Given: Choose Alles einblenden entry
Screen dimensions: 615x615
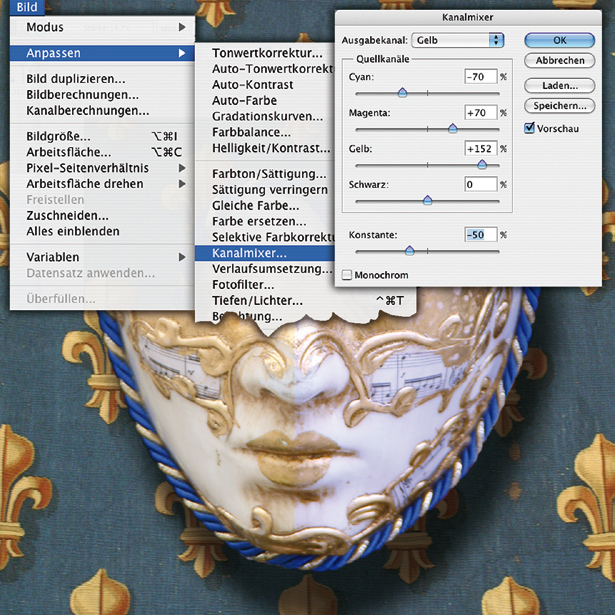Looking at the screenshot, I should [x=73, y=231].
